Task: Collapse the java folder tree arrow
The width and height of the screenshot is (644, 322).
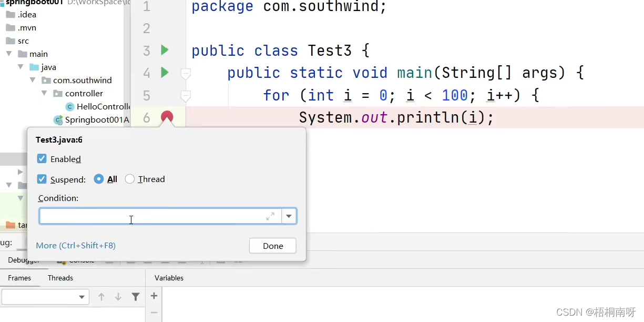Action: click(x=21, y=67)
